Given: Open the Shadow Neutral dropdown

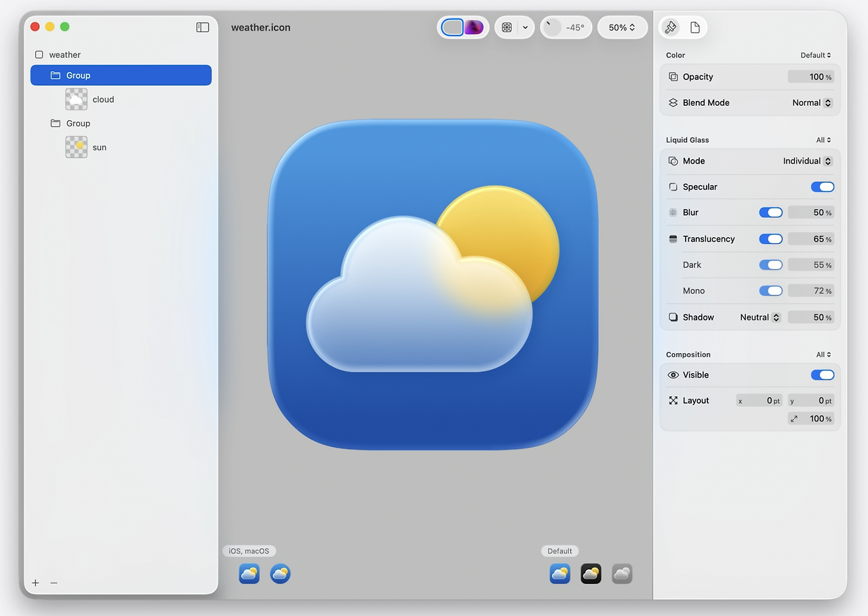Looking at the screenshot, I should 760,317.
